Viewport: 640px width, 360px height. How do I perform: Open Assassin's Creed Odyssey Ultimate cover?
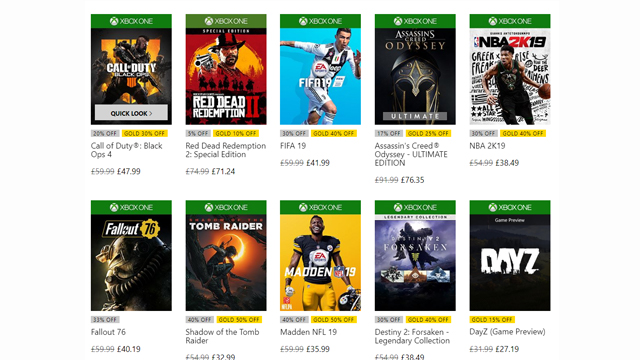pyautogui.click(x=415, y=76)
